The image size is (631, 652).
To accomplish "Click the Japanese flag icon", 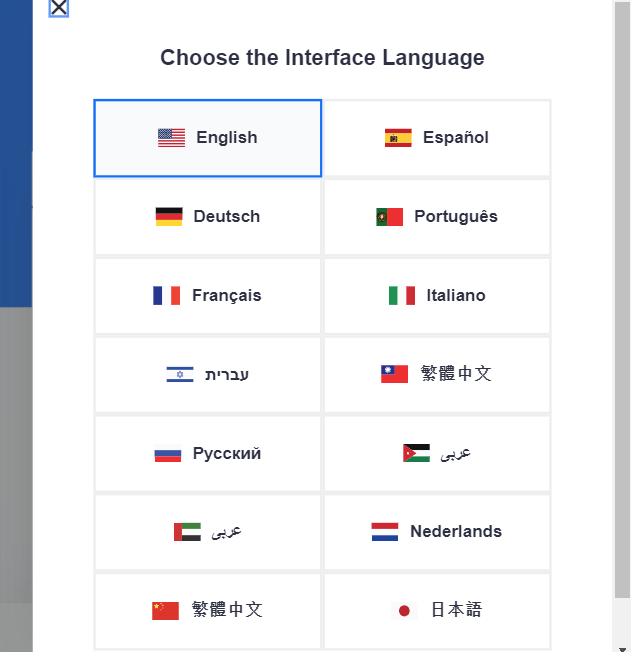I will [x=404, y=610].
